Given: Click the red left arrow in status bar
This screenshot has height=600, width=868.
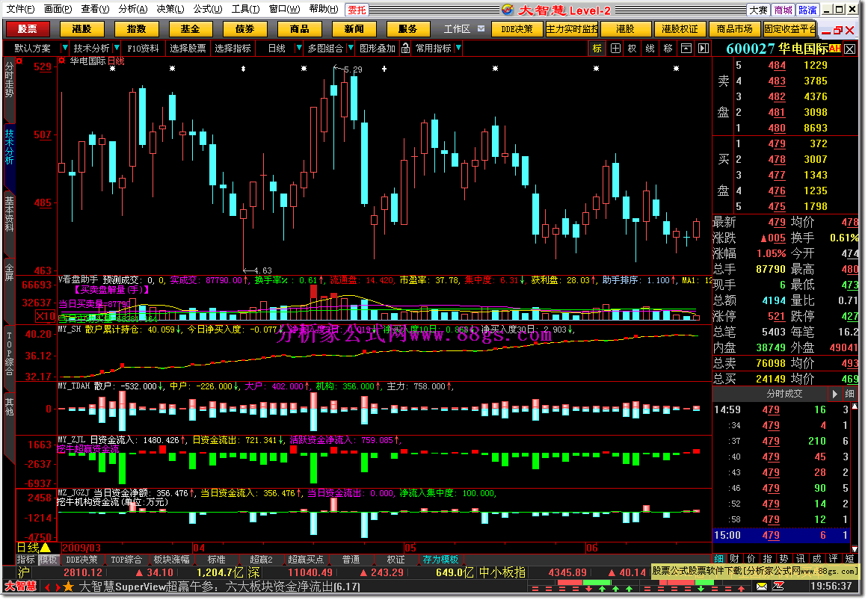Looking at the screenshot, I should [x=47, y=587].
